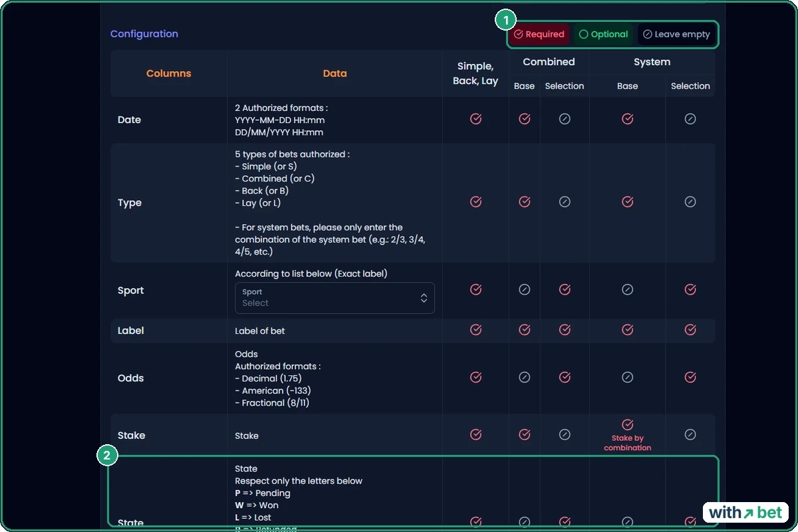Screen dimensions: 798x532
Task: Click Type row leave-empty icon under Combined Selection
Action: (x=565, y=201)
